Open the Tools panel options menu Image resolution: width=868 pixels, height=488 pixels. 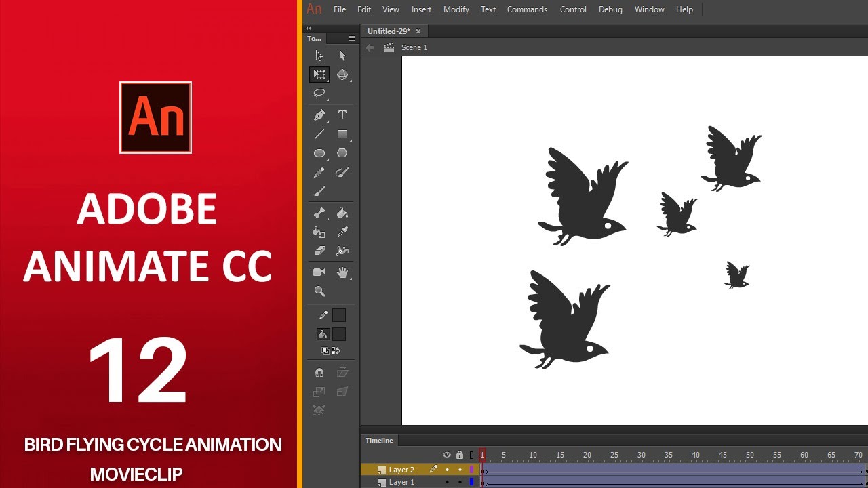[x=351, y=39]
